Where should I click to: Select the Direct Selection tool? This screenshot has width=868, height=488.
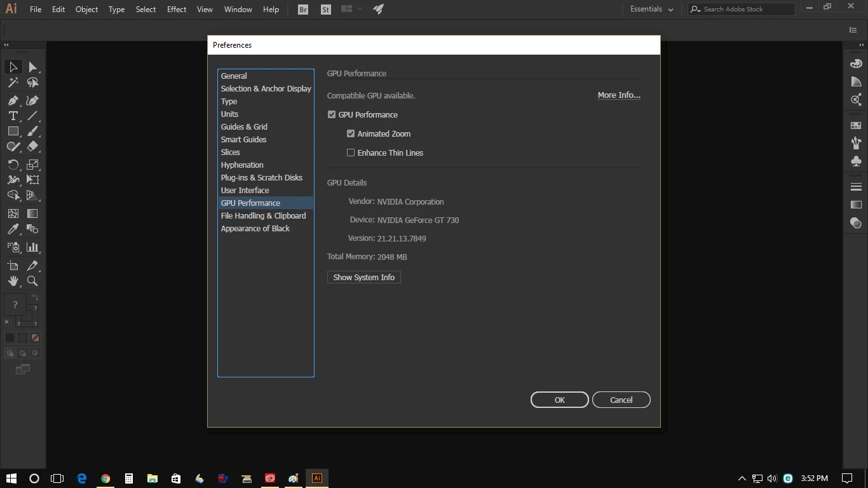[32, 67]
